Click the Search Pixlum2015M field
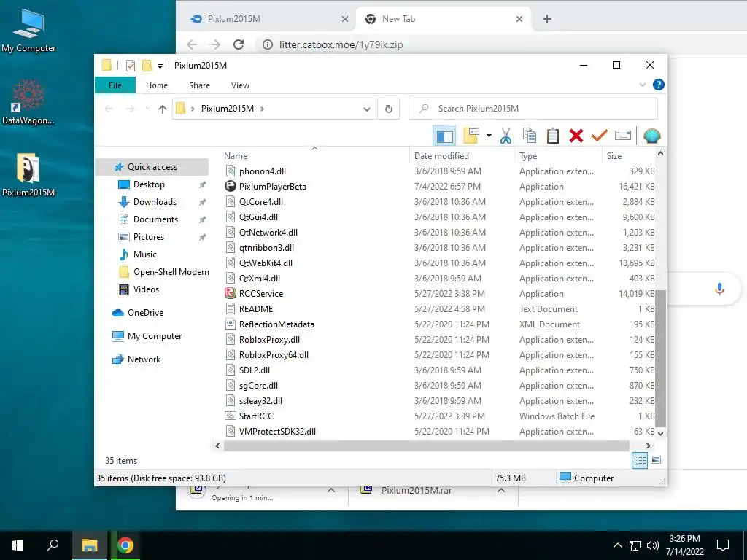 (533, 109)
